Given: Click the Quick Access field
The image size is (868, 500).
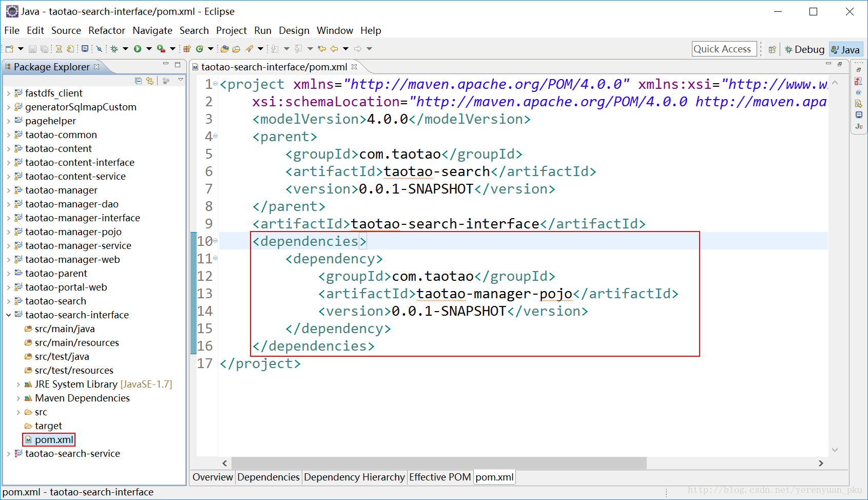Looking at the screenshot, I should coord(724,49).
